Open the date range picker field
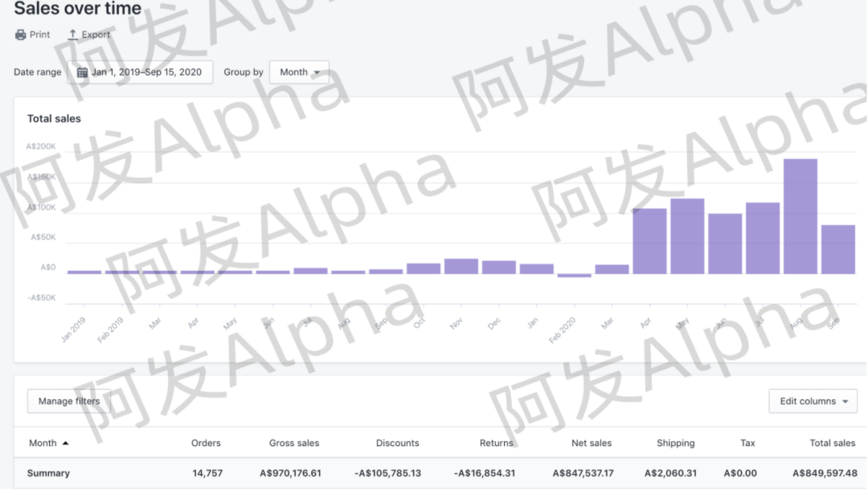 pyautogui.click(x=140, y=72)
